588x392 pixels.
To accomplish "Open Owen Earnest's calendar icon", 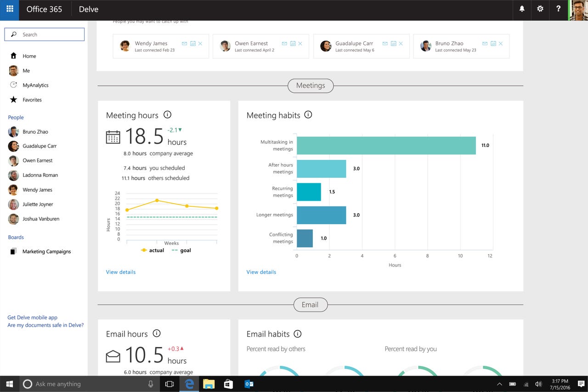I will pyautogui.click(x=293, y=43).
